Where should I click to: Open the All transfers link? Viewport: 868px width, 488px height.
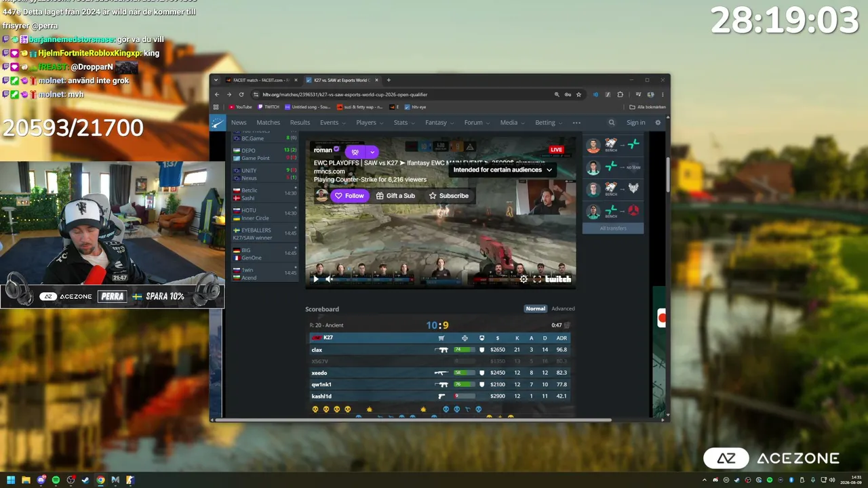click(x=613, y=228)
